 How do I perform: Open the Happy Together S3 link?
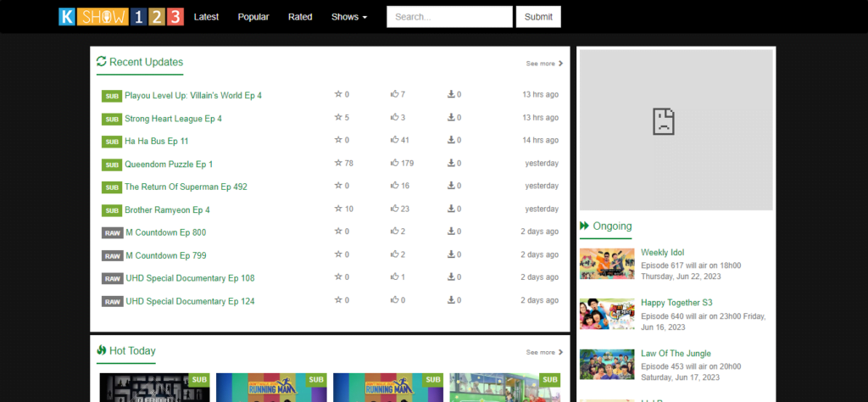(x=676, y=303)
